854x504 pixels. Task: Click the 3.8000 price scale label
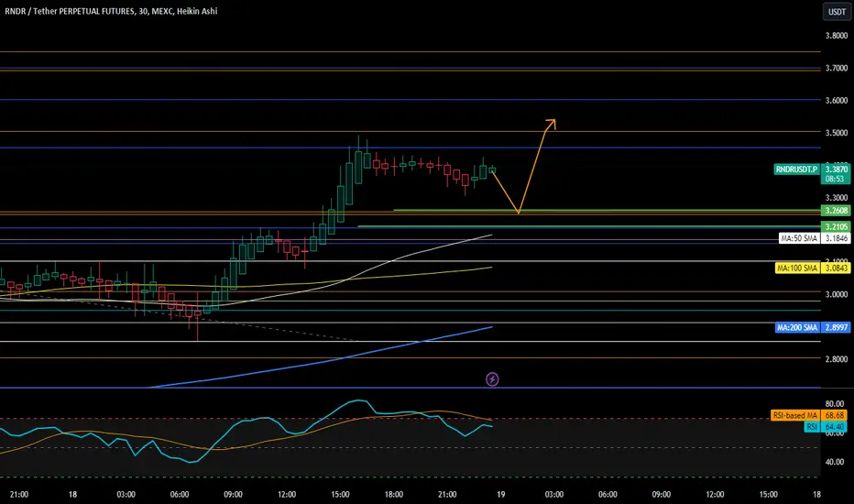(837, 36)
